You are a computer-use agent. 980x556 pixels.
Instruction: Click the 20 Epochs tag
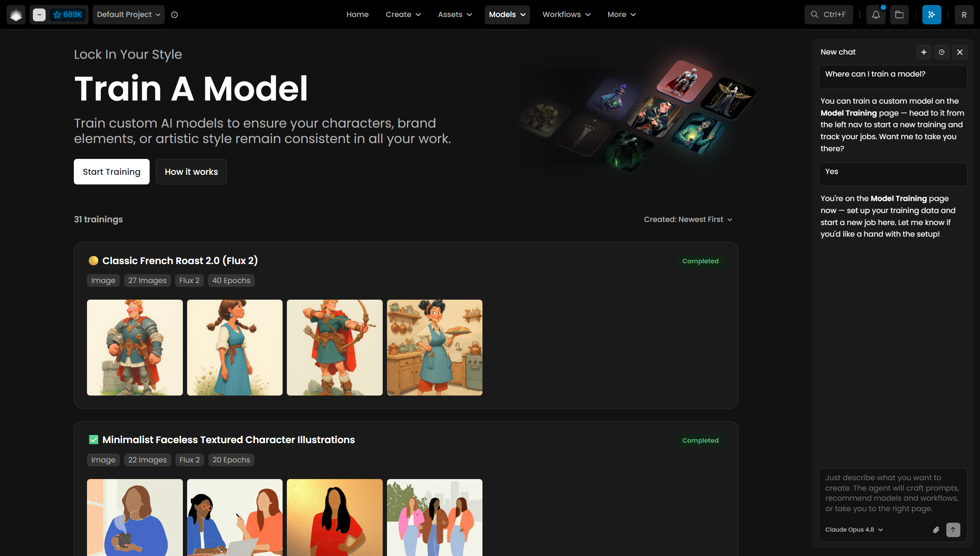[x=231, y=460]
